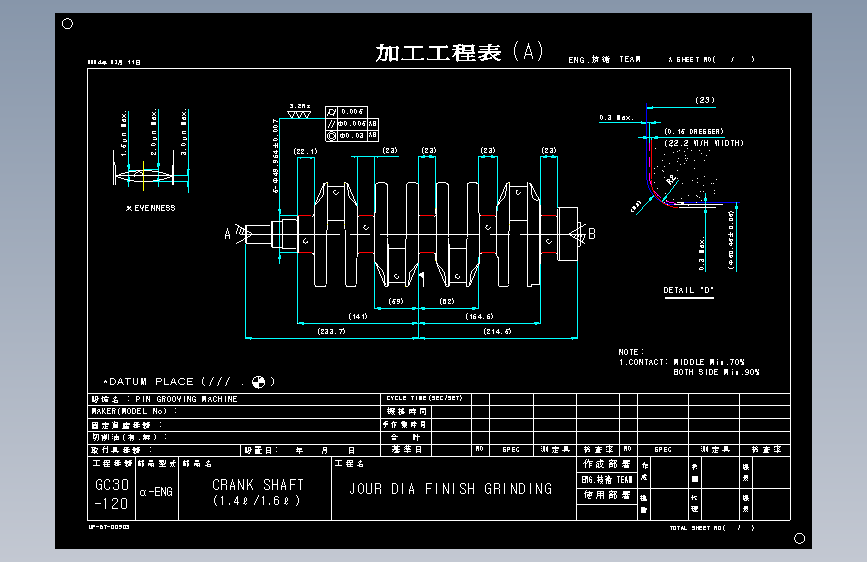
Task: Click the 6-Φ49.964±0.007 diameter dimension
Action: coord(275,155)
